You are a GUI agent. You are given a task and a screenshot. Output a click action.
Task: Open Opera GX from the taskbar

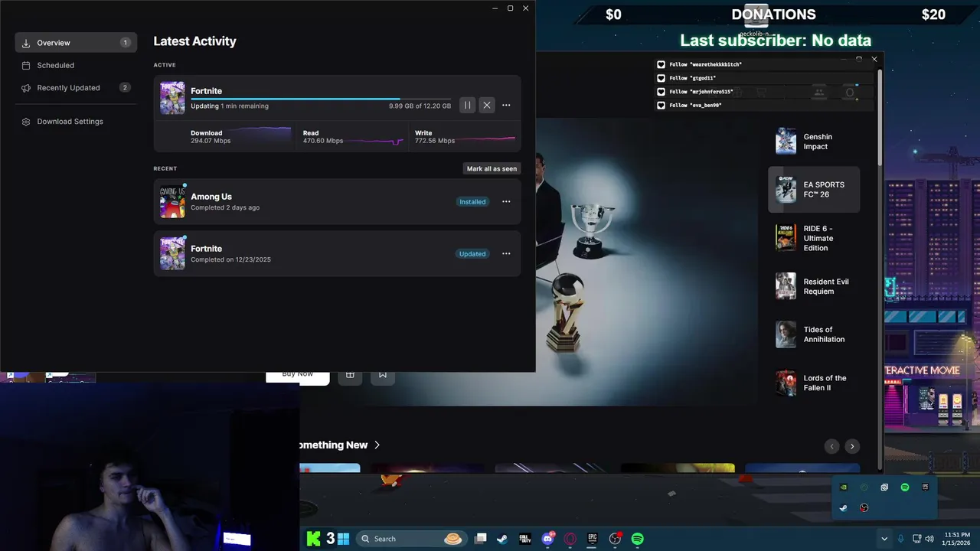570,539
